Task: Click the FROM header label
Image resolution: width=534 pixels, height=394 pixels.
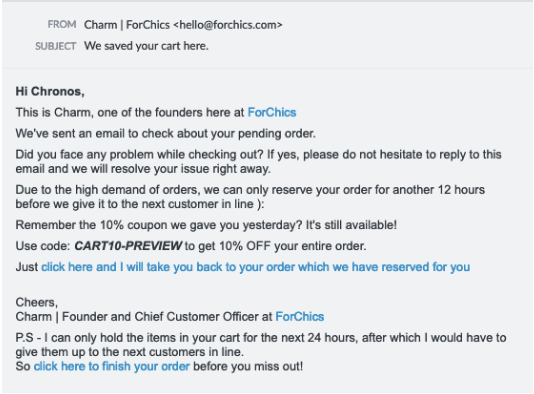Action: [62, 25]
